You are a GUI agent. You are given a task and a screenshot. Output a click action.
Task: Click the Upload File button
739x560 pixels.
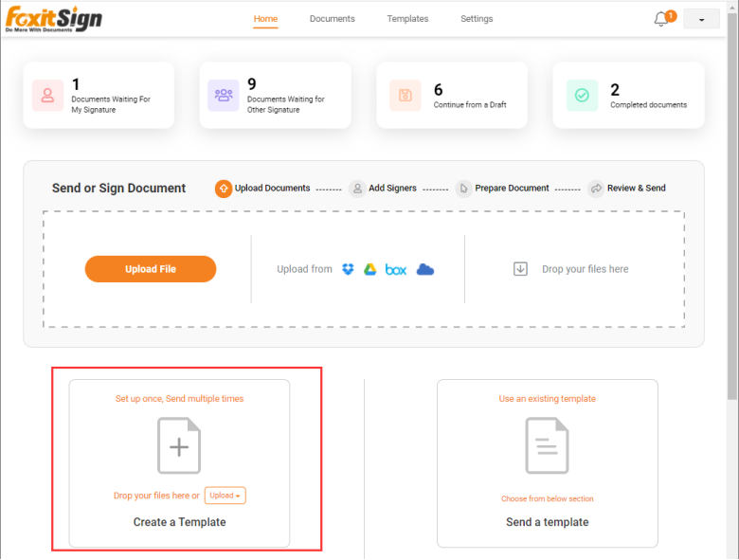151,269
